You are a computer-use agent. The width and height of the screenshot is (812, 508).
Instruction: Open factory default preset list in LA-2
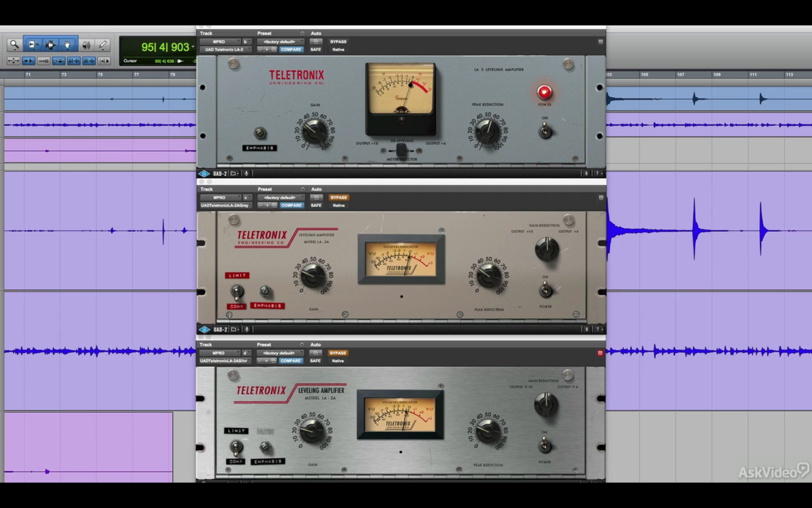(280, 42)
